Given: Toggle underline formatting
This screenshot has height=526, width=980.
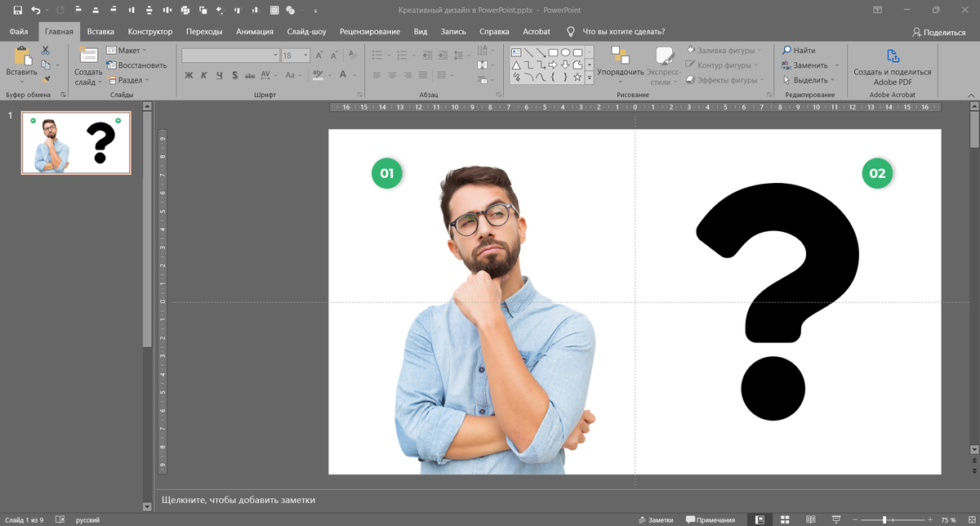Looking at the screenshot, I should (220, 75).
